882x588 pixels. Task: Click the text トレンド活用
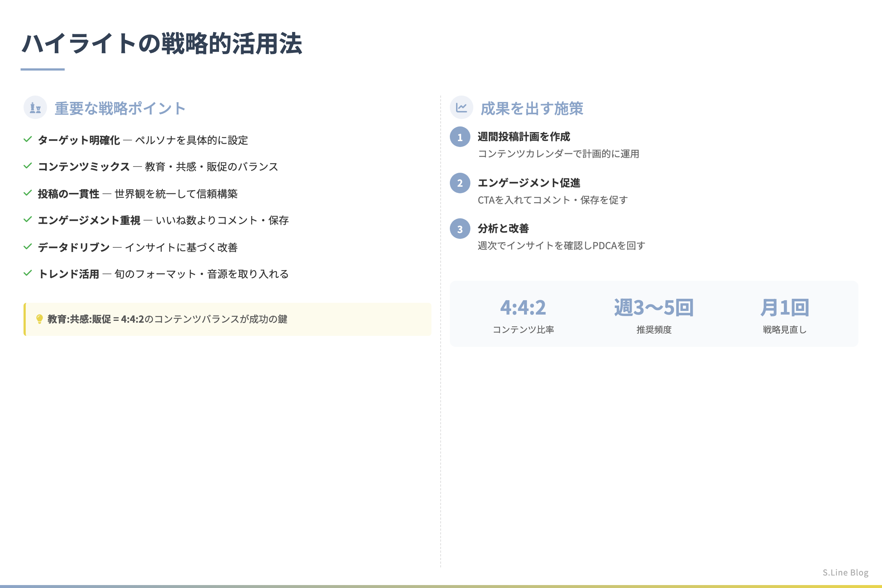pyautogui.click(x=69, y=274)
